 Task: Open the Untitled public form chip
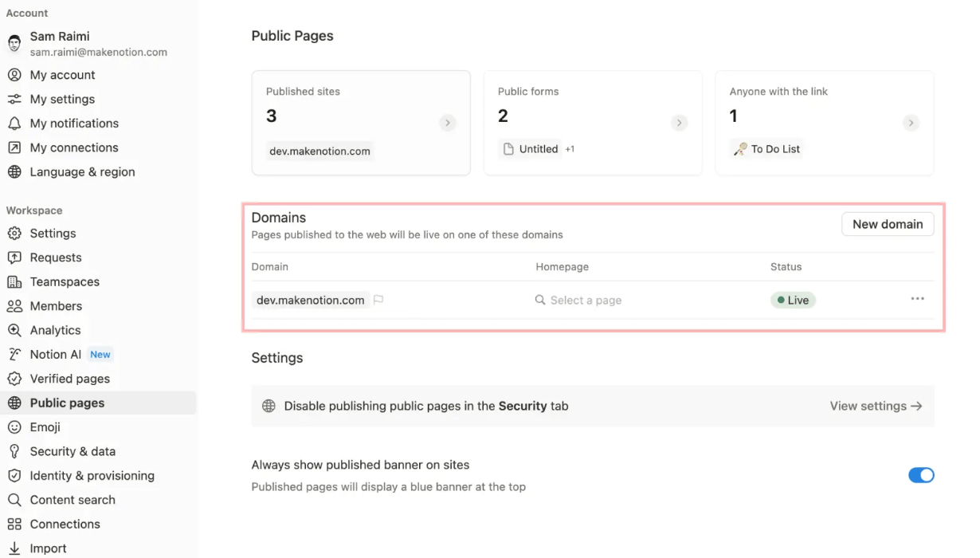[x=530, y=149]
